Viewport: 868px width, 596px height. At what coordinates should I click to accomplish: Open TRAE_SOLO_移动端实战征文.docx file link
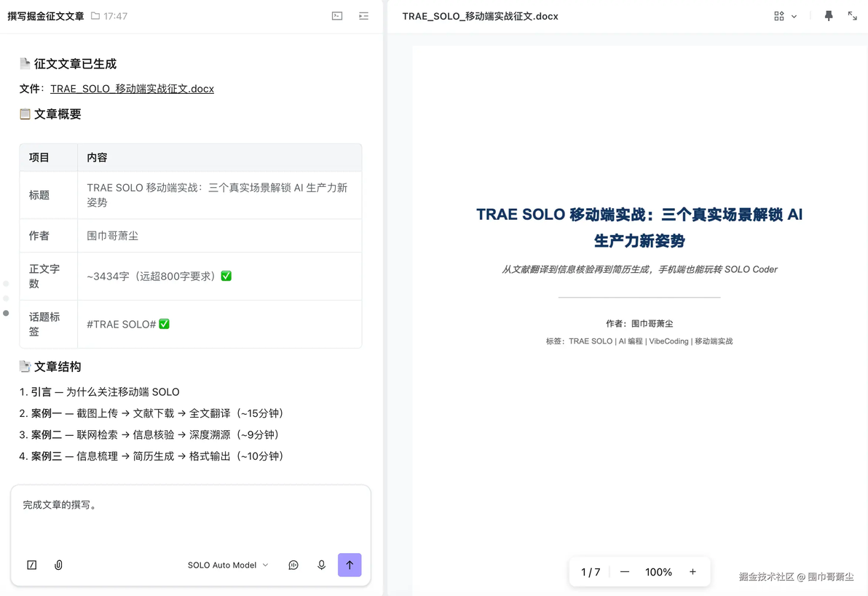[132, 89]
